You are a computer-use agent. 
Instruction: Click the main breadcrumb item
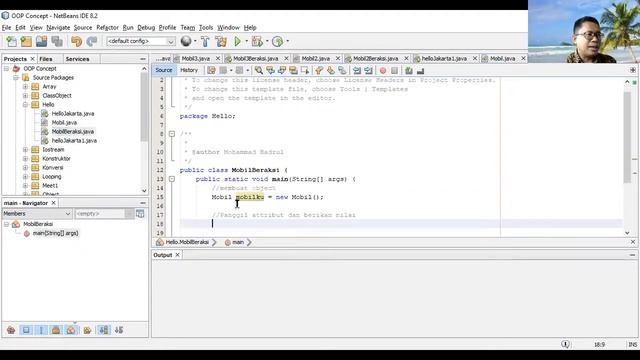(238, 242)
